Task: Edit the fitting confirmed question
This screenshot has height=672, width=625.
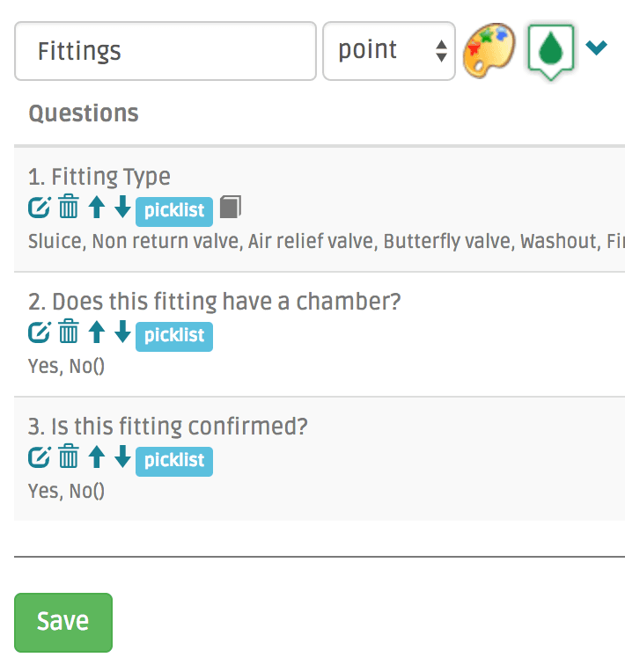Action: coord(40,458)
